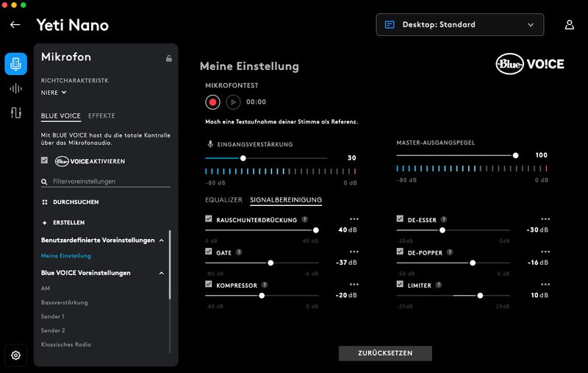Click the Zurücksetzen button
Image resolution: width=588 pixels, height=373 pixels.
point(385,353)
